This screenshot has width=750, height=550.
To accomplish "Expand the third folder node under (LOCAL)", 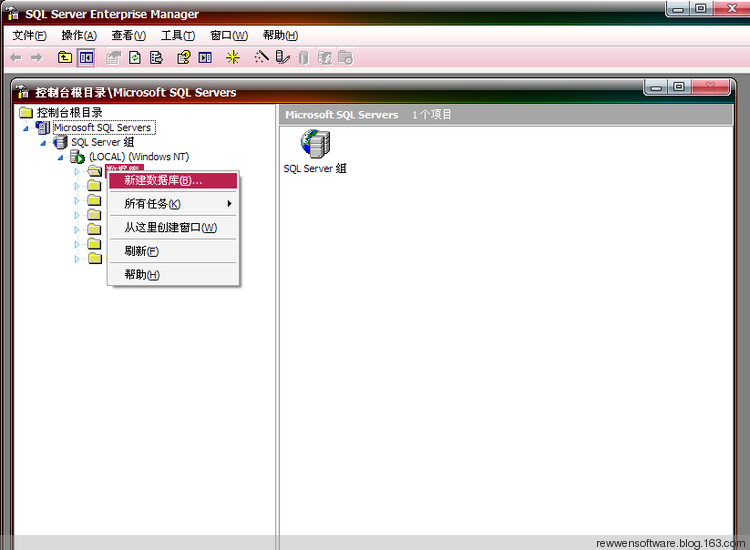I will click(77, 200).
